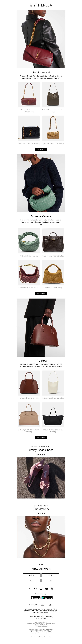Download the app via App Store badge
Image resolution: width=82 pixels, height=644 pixels.
[x=36, y=598]
